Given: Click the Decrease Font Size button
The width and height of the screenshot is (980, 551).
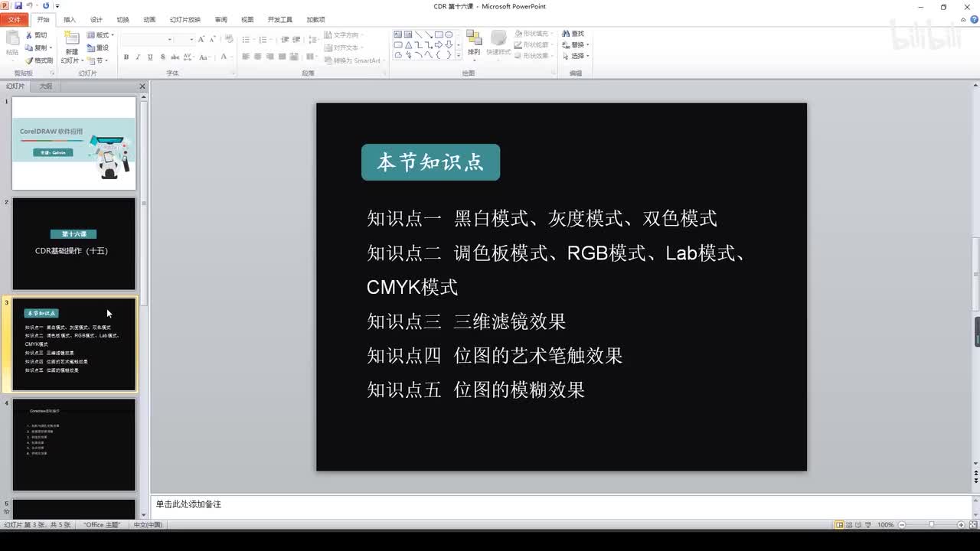Looking at the screenshot, I should click(212, 39).
